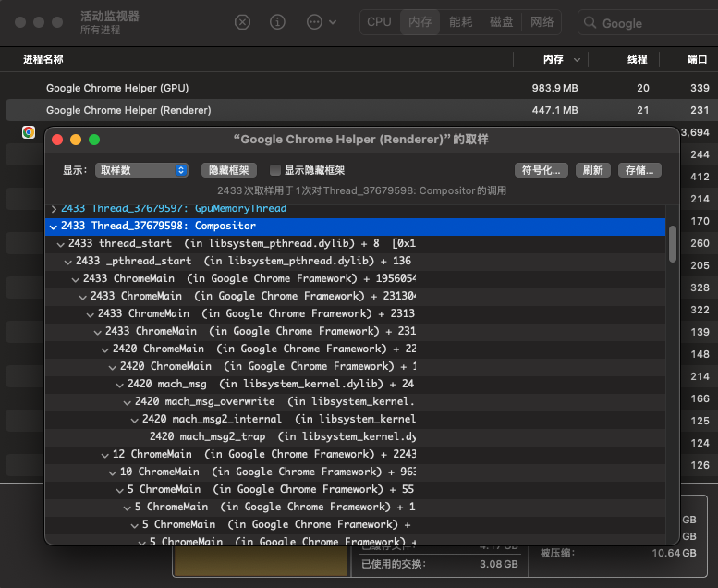Collapse the Thread_37679598: Compositor row

[x=54, y=227]
